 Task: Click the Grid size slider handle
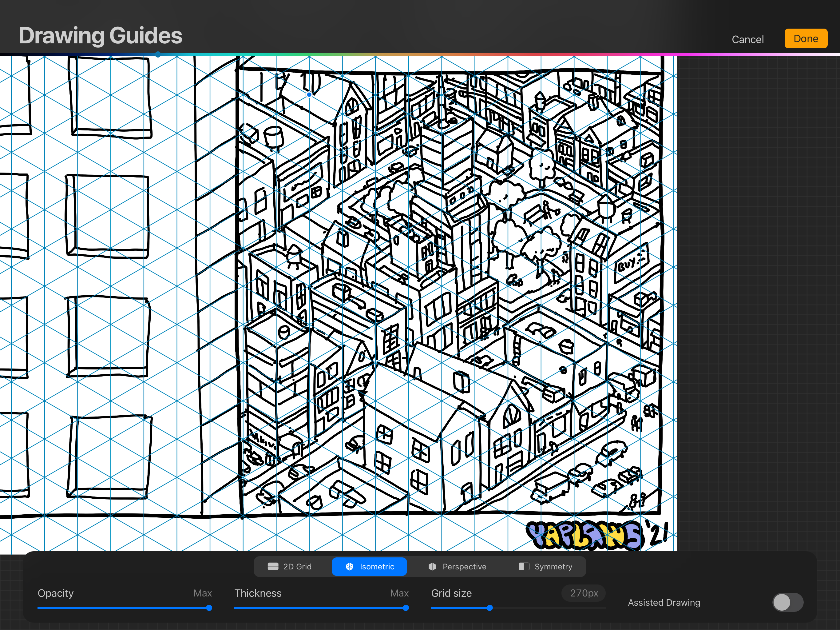click(x=489, y=608)
